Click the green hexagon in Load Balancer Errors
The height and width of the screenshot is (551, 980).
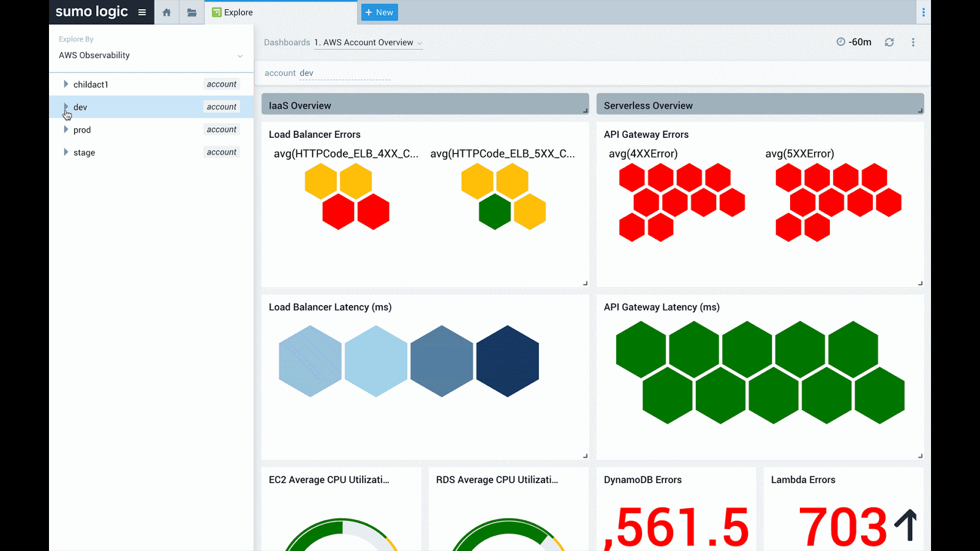point(495,212)
